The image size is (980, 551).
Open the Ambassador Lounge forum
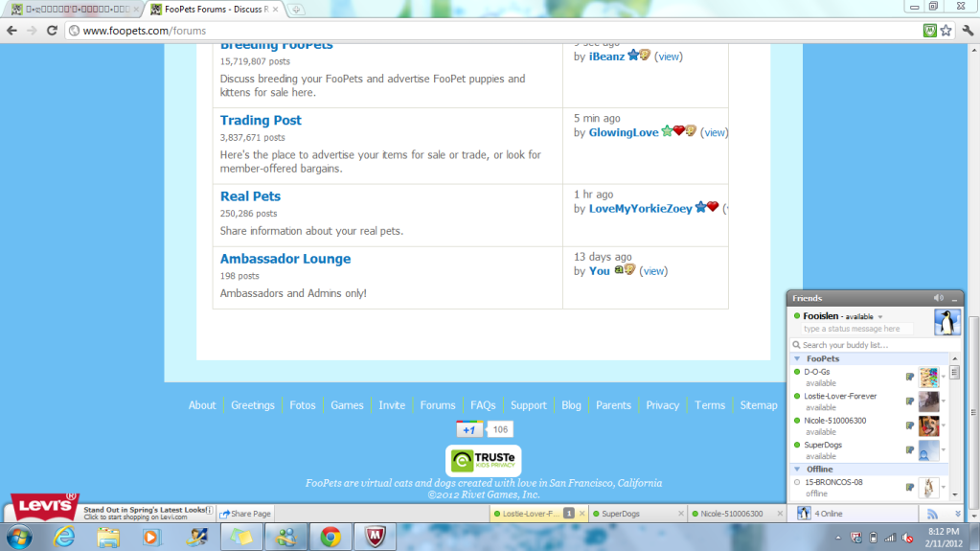[x=285, y=259]
